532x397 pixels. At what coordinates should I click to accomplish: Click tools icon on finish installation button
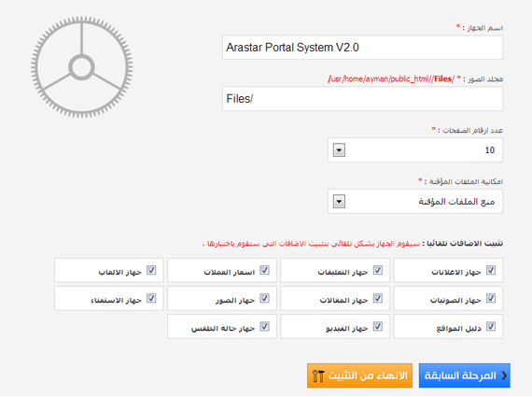point(318,376)
